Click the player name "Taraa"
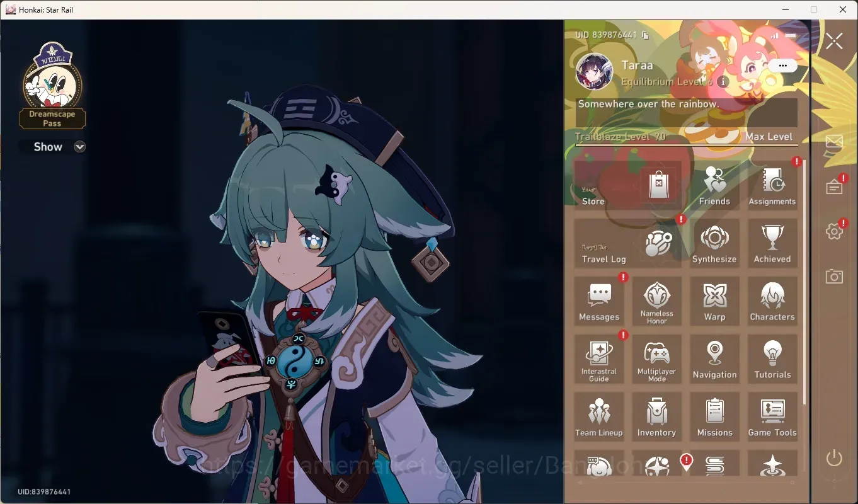Screen dimensions: 858x504 click(637, 66)
